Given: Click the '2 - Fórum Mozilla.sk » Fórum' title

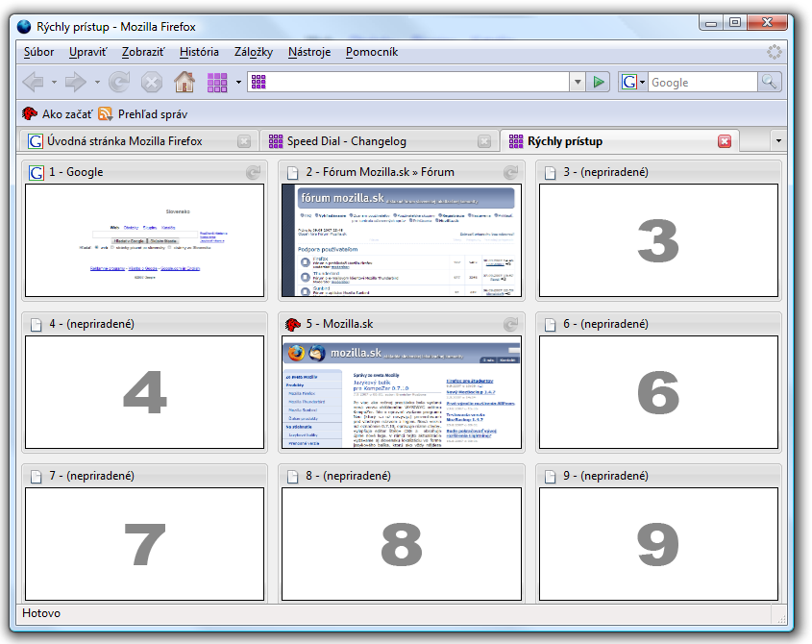Looking at the screenshot, I should click(x=381, y=172).
